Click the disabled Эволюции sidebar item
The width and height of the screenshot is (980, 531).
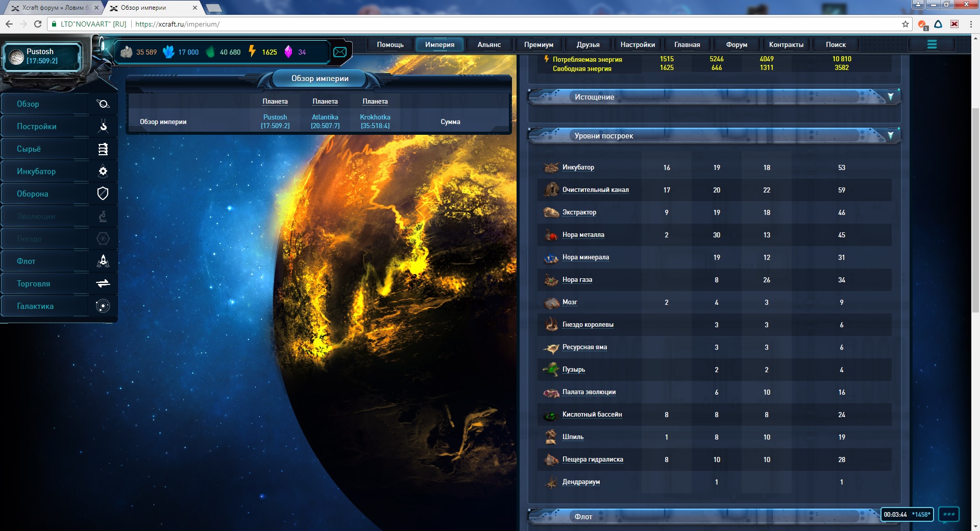(x=59, y=216)
